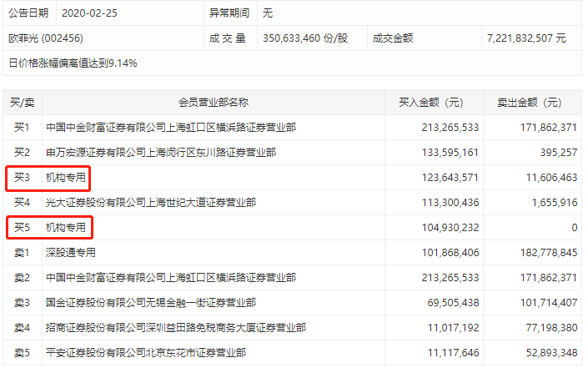Select sell amount 182,778,845
Screen dimensions: 588x368
[548, 253]
